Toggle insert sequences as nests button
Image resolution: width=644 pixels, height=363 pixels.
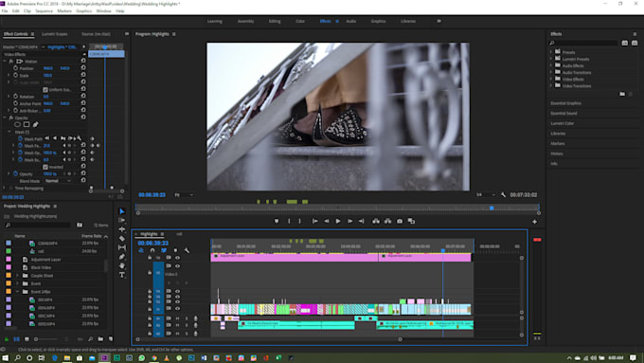tap(141, 250)
